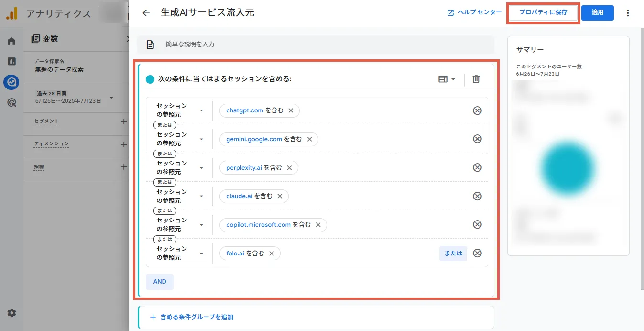Click 含める条件グループを追加
The image size is (644, 331).
[x=192, y=317]
